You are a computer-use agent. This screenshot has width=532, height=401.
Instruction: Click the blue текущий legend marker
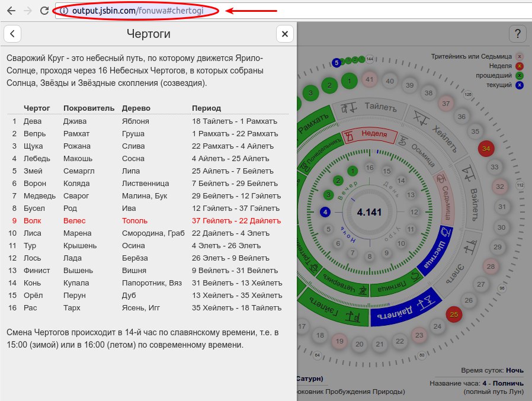520,85
